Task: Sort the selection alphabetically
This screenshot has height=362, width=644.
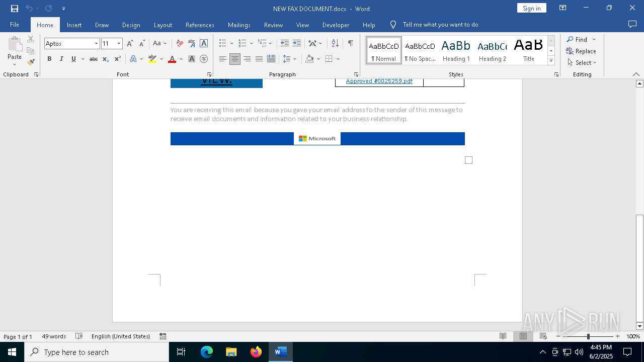Action: (x=335, y=44)
